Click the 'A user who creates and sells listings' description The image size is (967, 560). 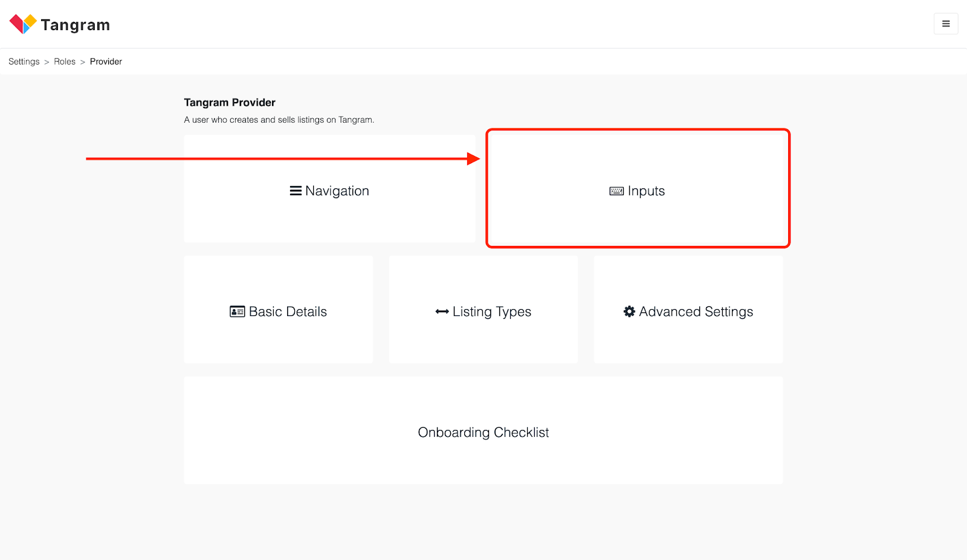[x=279, y=120]
